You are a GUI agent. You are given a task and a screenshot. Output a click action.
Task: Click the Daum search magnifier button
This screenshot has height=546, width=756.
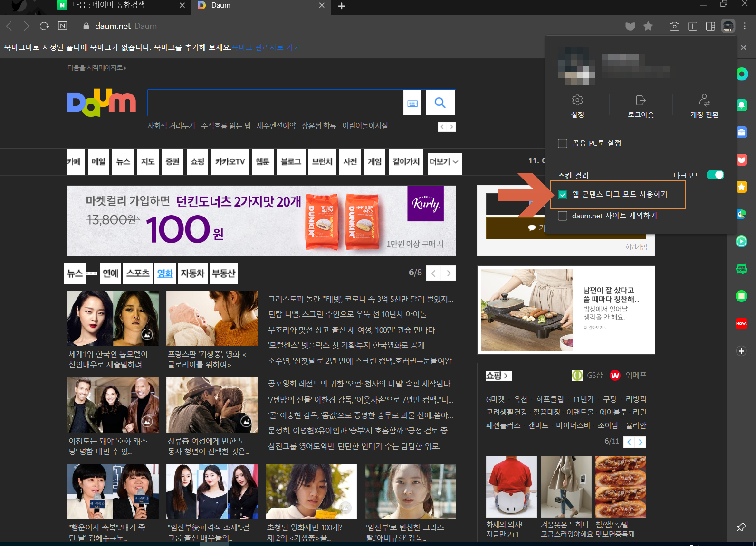[x=440, y=103]
